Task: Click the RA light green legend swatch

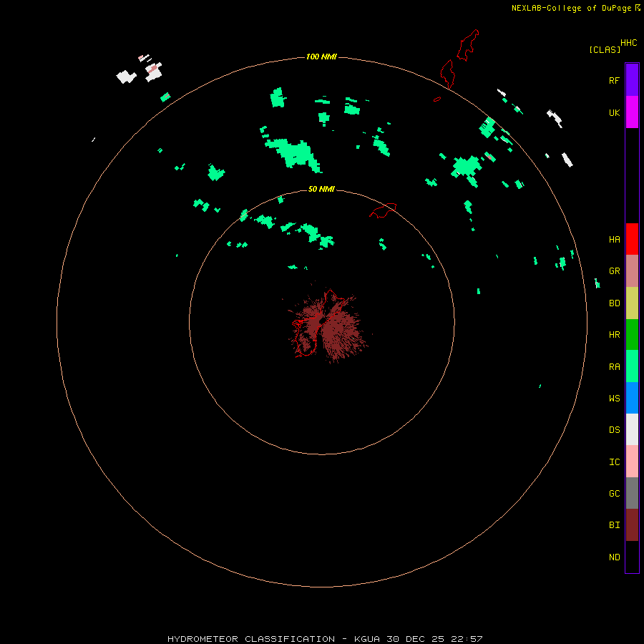Action: point(632,366)
